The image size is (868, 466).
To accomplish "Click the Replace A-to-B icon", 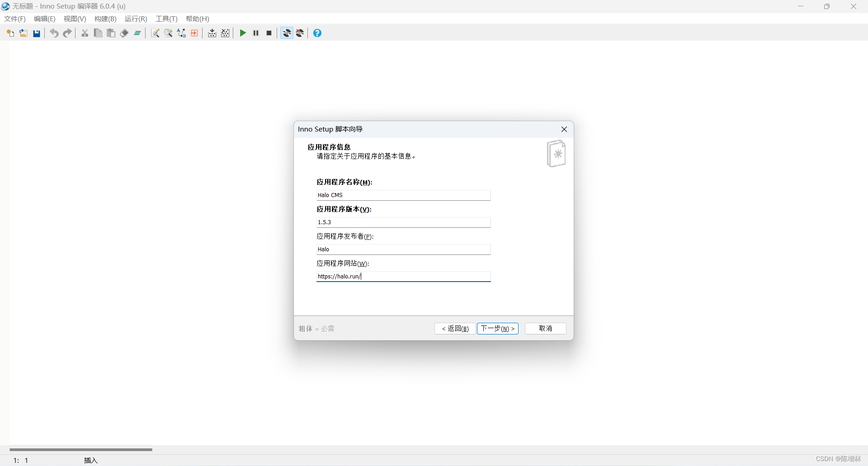I will (181, 33).
